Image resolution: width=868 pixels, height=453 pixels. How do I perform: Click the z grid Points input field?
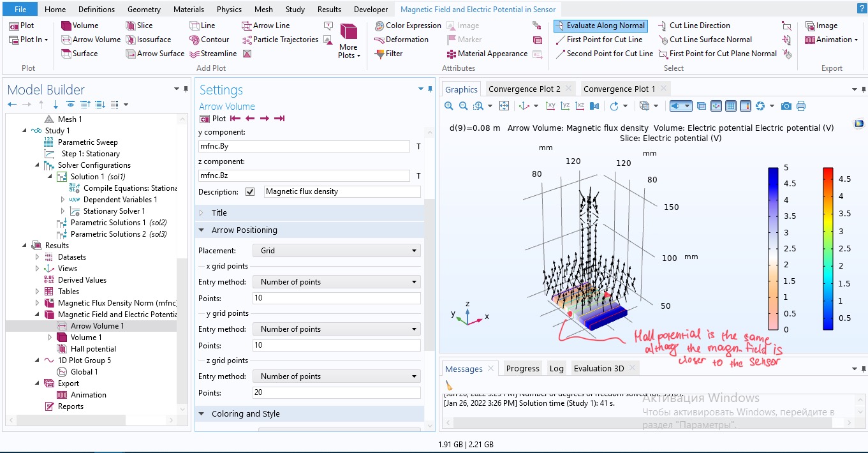[x=336, y=393]
